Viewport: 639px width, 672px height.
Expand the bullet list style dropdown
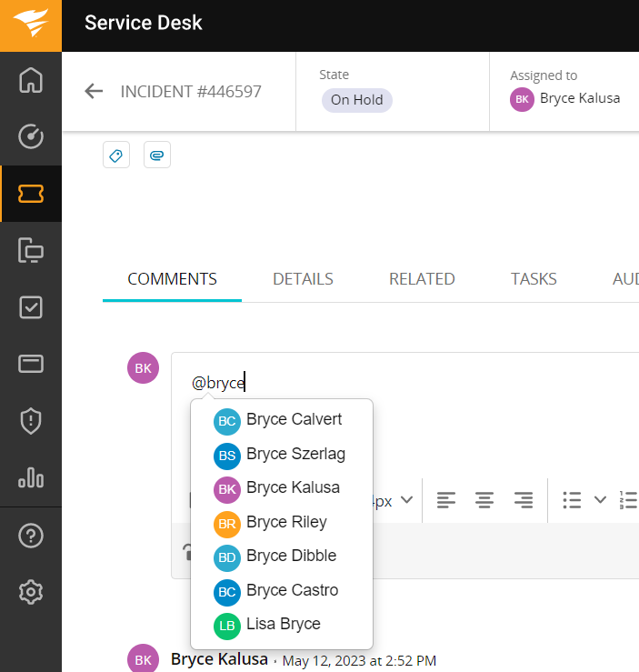coord(600,500)
